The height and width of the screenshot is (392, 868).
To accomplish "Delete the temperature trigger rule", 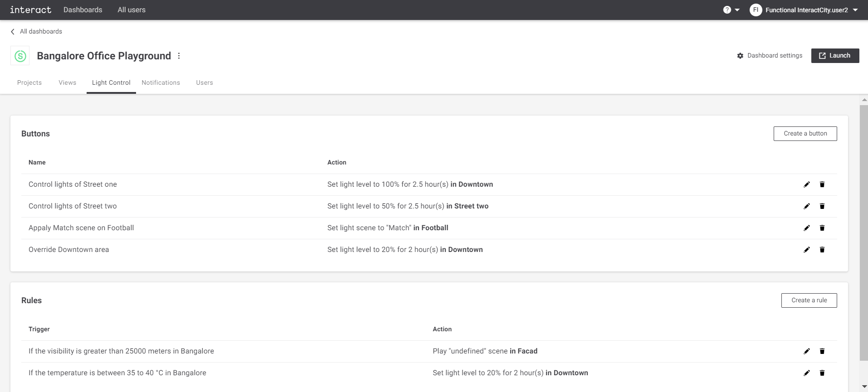I will 822,373.
